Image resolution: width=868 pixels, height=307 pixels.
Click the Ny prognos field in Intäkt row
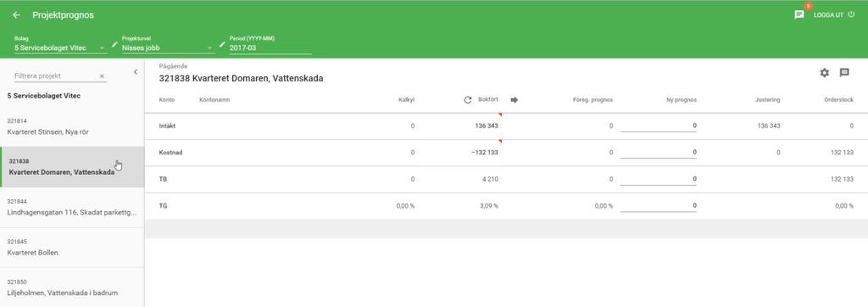pos(658,126)
